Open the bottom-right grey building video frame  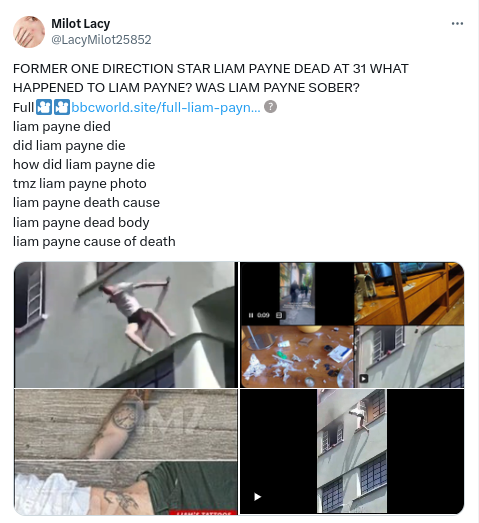tap(352, 451)
